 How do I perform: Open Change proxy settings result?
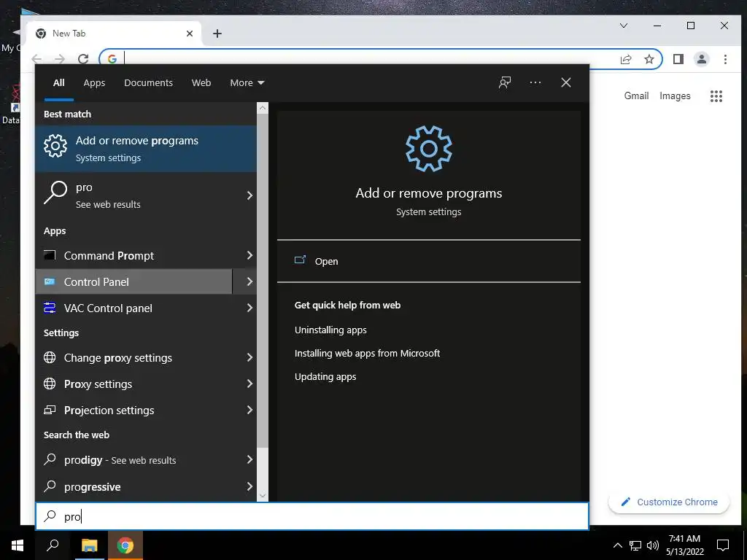tap(134, 357)
